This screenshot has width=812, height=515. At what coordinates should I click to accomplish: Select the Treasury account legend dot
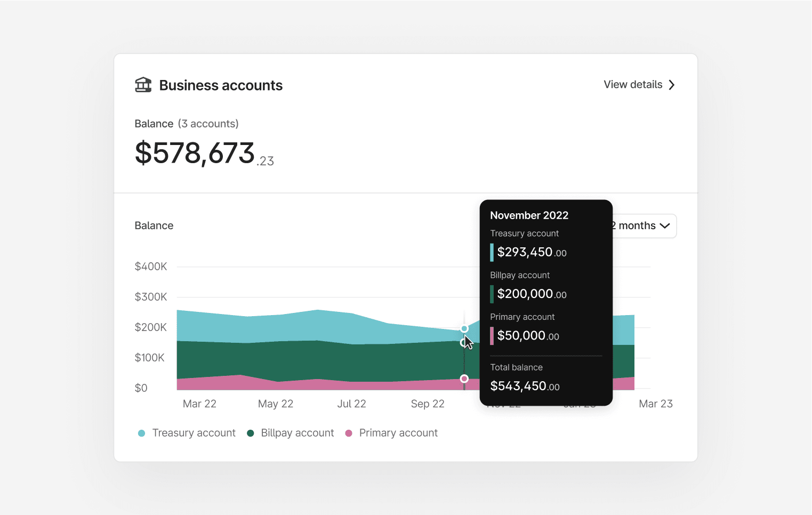tap(141, 433)
